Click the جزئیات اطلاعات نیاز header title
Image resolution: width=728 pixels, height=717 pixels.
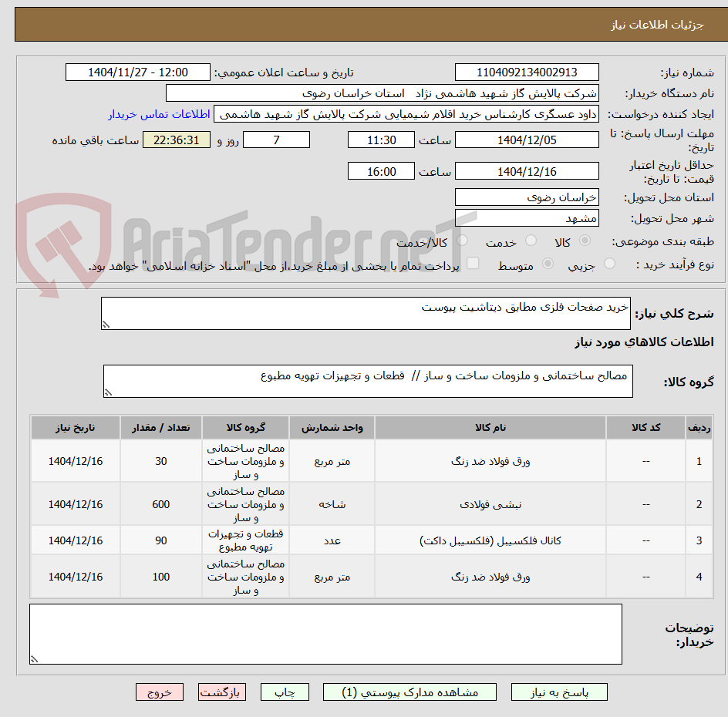(657, 25)
